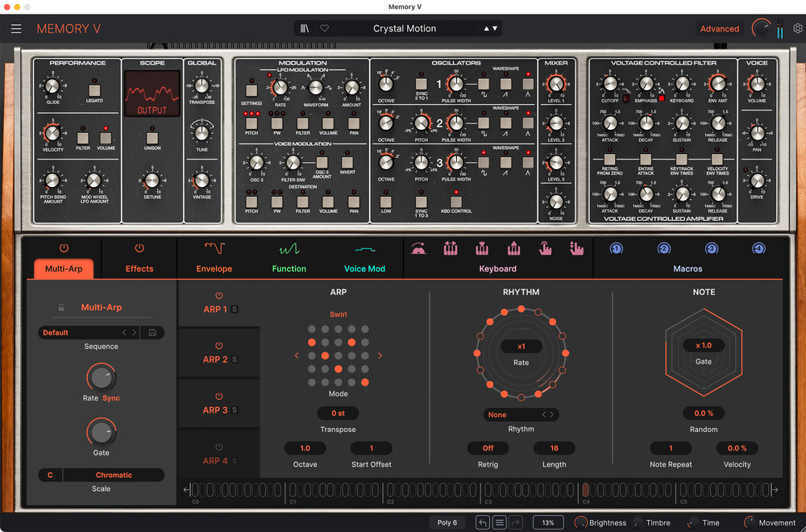Select the fourth Keyboard icon
Screen dimensions: 806x532
(x=513, y=249)
